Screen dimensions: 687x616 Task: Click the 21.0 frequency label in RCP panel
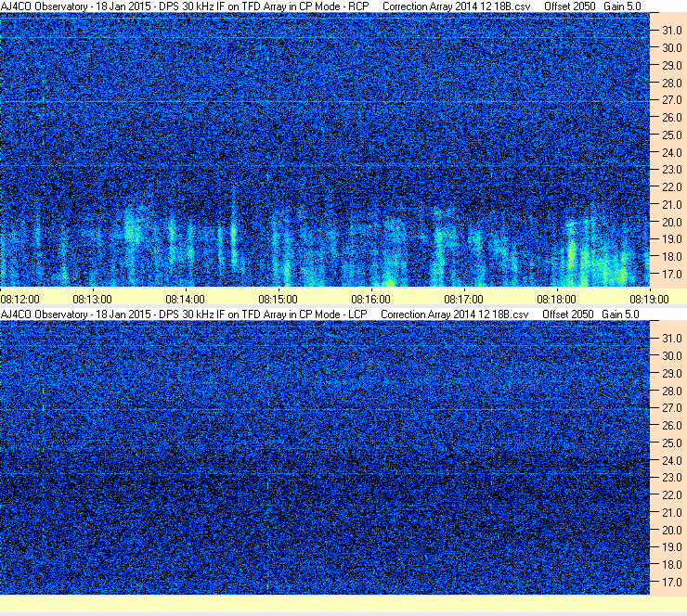tap(672, 204)
